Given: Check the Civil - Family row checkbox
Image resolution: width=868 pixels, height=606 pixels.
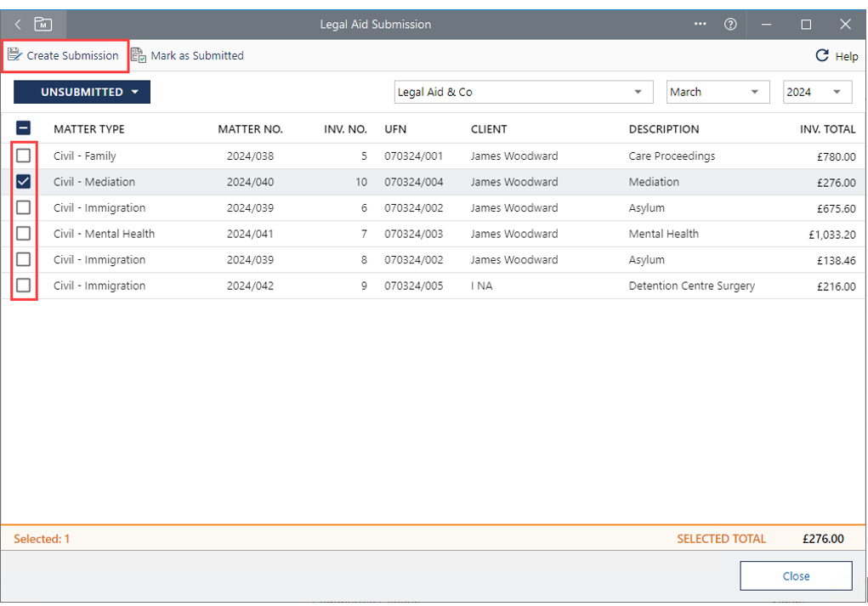Looking at the screenshot, I should (x=24, y=156).
